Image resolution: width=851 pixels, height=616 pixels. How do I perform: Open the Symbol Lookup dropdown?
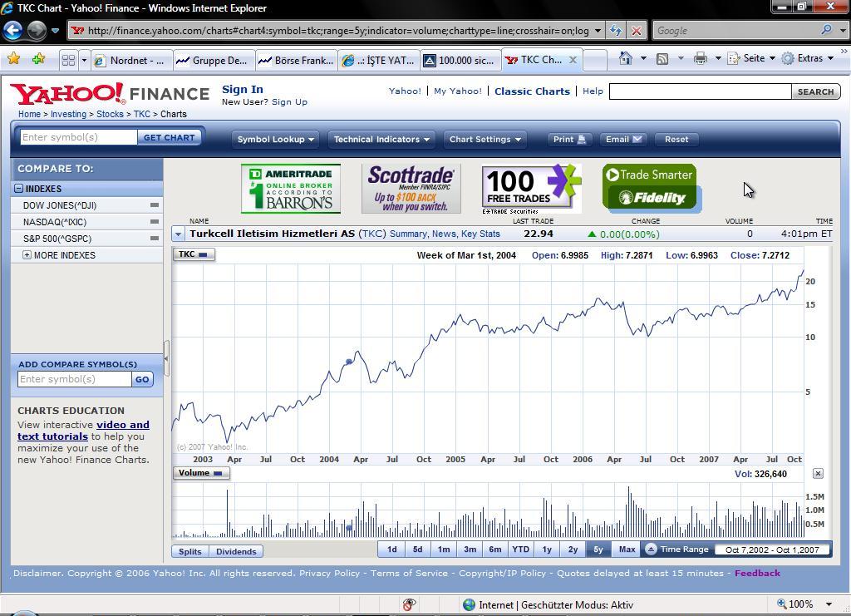coord(276,140)
